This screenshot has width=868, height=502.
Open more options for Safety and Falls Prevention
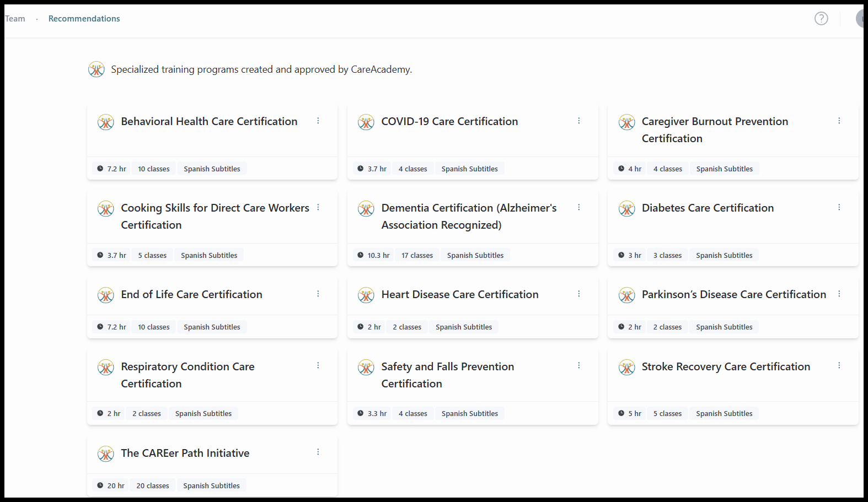(x=579, y=365)
